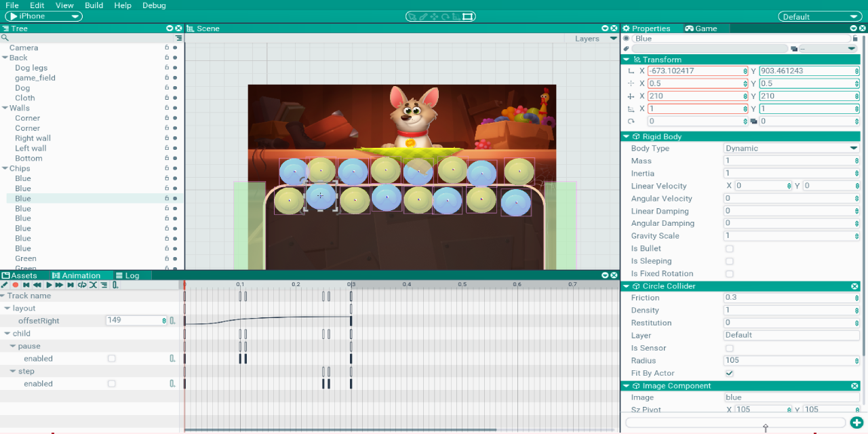The width and height of the screenshot is (868, 434).
Task: Collapse the Chips group in Tree
Action: click(x=5, y=169)
